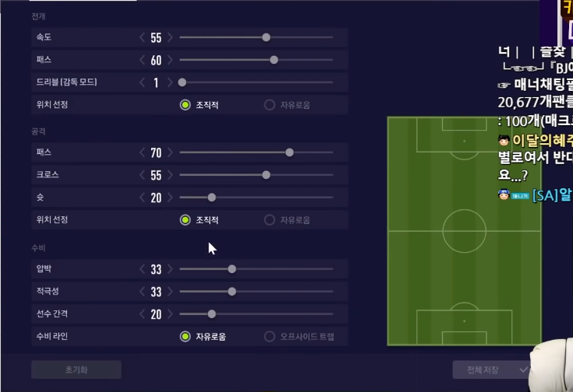Viewport: 573px width, 392px height.
Task: Choose 자유로움 option for 수비 라인
Action: coord(185,337)
